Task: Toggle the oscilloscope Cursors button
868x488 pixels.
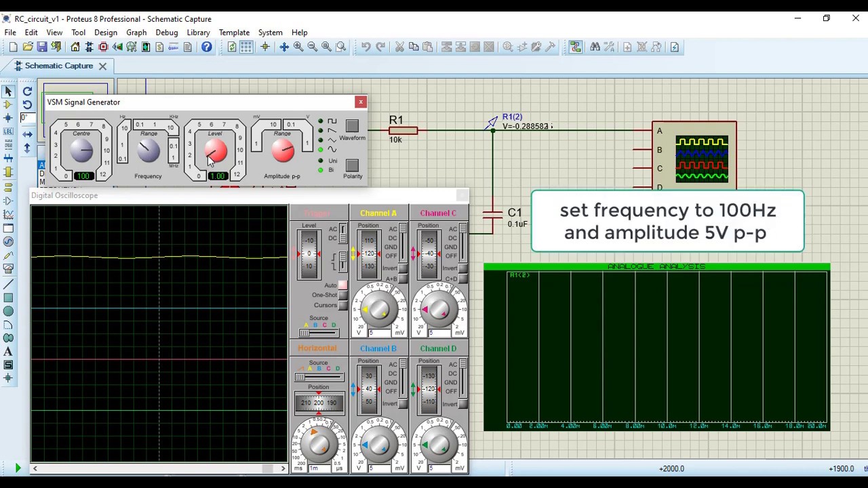Action: coord(342,305)
